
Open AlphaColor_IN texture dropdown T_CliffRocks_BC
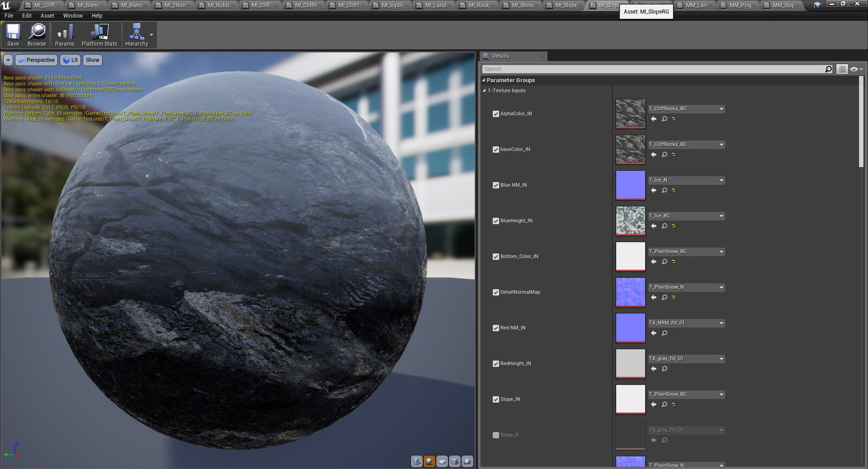pos(686,109)
